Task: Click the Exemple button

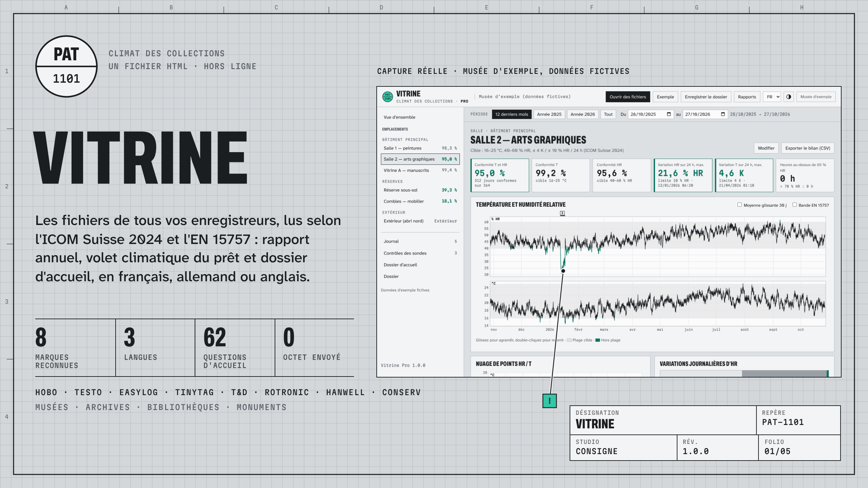Action: [665, 97]
